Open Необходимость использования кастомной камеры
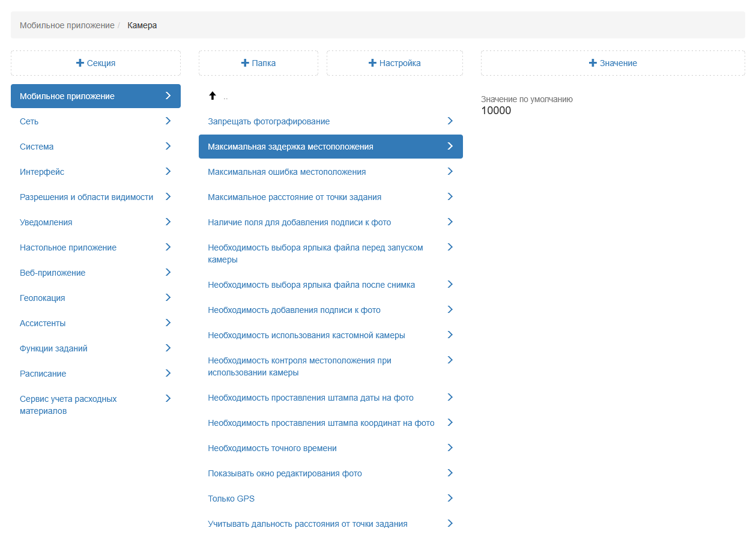 tap(306, 335)
